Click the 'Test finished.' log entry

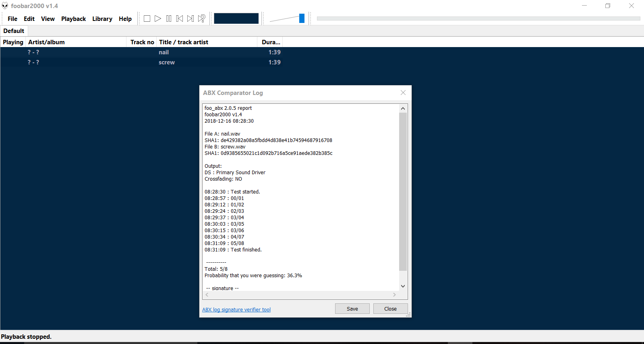click(x=233, y=250)
